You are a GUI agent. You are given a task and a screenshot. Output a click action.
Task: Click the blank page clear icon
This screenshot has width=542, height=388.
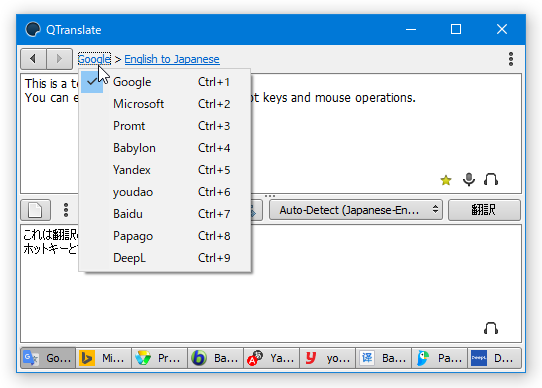click(36, 210)
